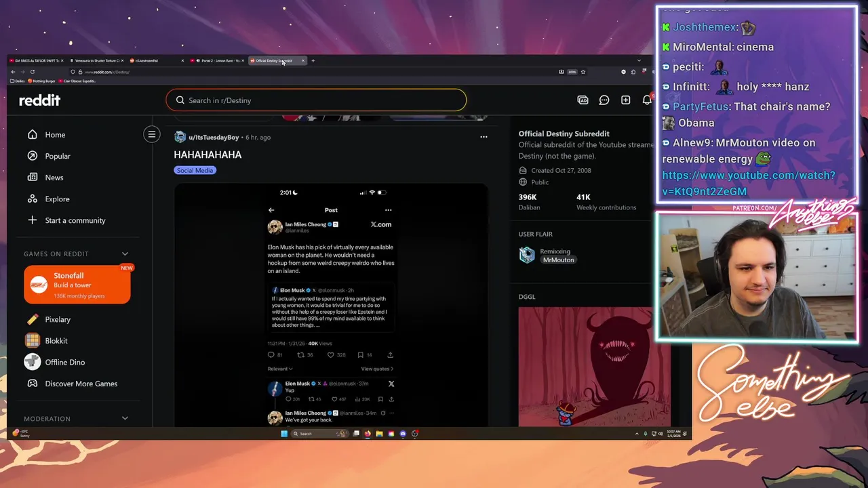This screenshot has height=488, width=868.
Task: Click the u/ItsTuesdayBoy avatar
Action: [x=180, y=137]
